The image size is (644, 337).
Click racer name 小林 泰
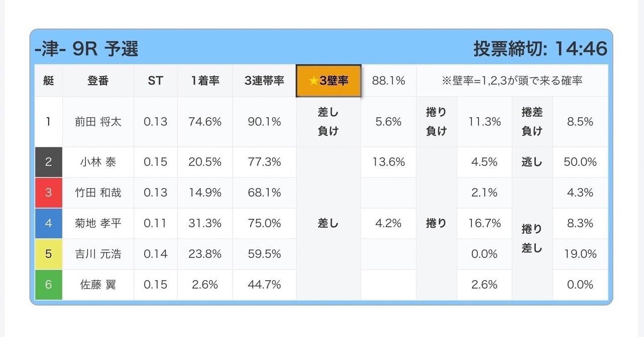pos(98,162)
